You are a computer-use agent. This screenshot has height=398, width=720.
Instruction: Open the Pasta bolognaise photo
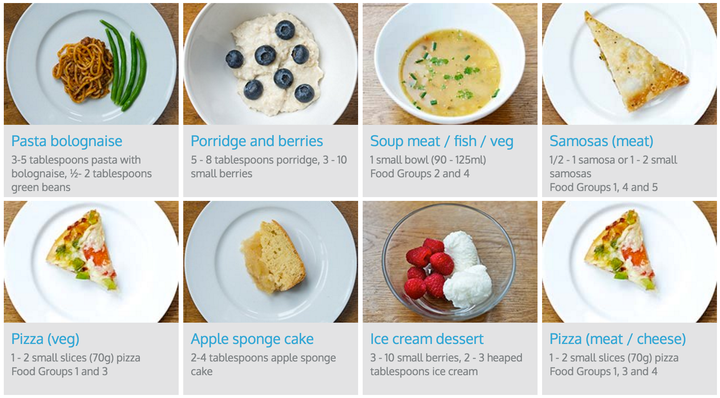[91, 64]
